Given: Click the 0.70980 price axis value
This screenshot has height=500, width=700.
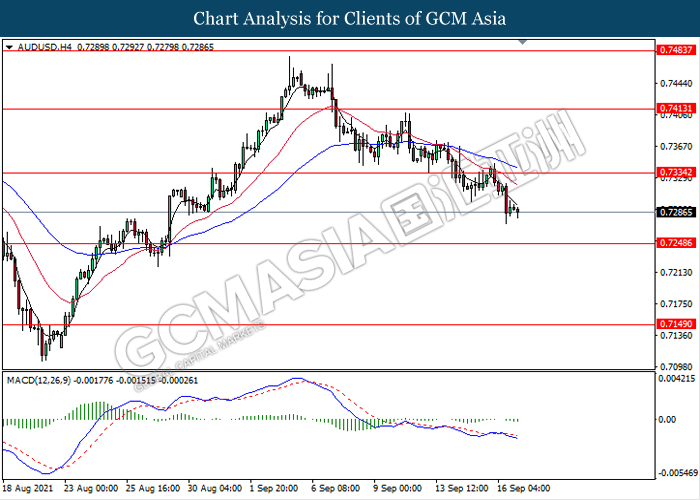Looking at the screenshot, I should coord(676,367).
